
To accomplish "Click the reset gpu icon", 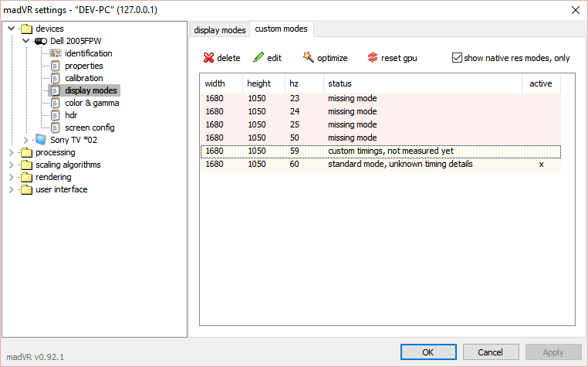I will coord(373,58).
